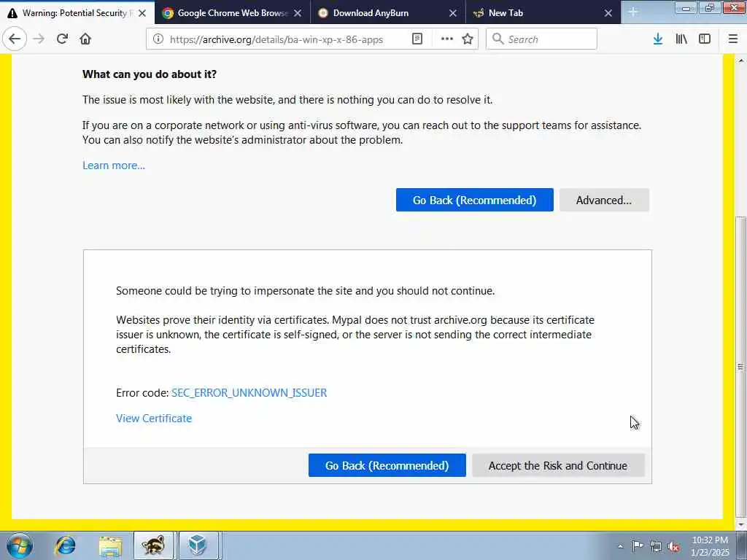Open the browser home page
The width and height of the screenshot is (747, 560).
pos(85,39)
